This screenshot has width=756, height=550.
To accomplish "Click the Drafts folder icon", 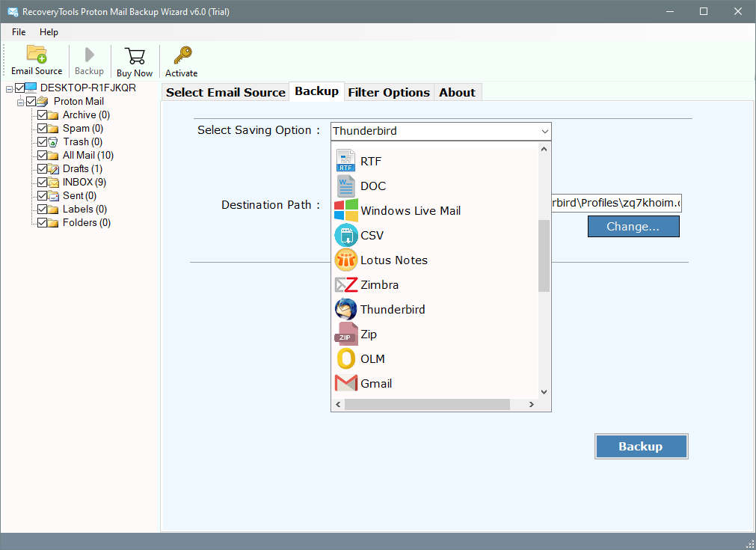I will [x=53, y=169].
